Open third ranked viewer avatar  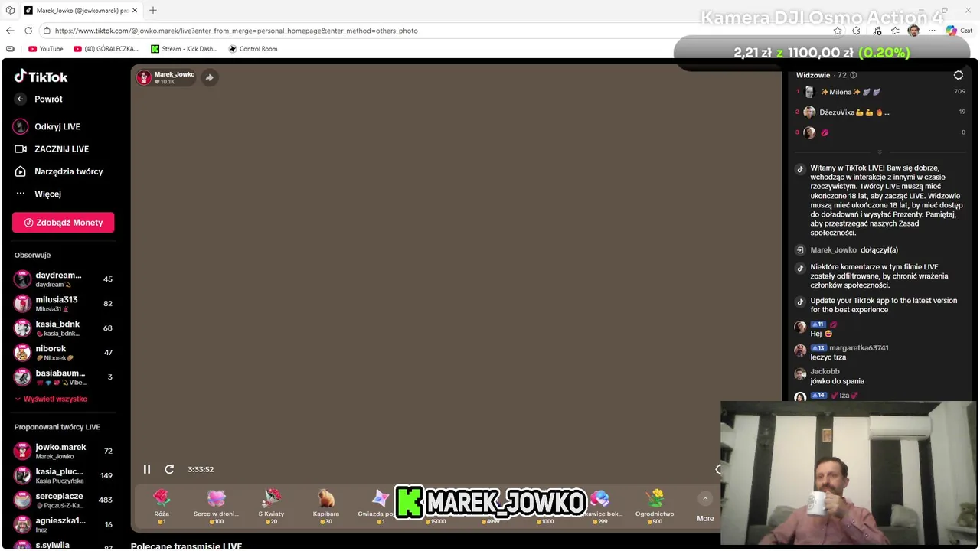809,132
